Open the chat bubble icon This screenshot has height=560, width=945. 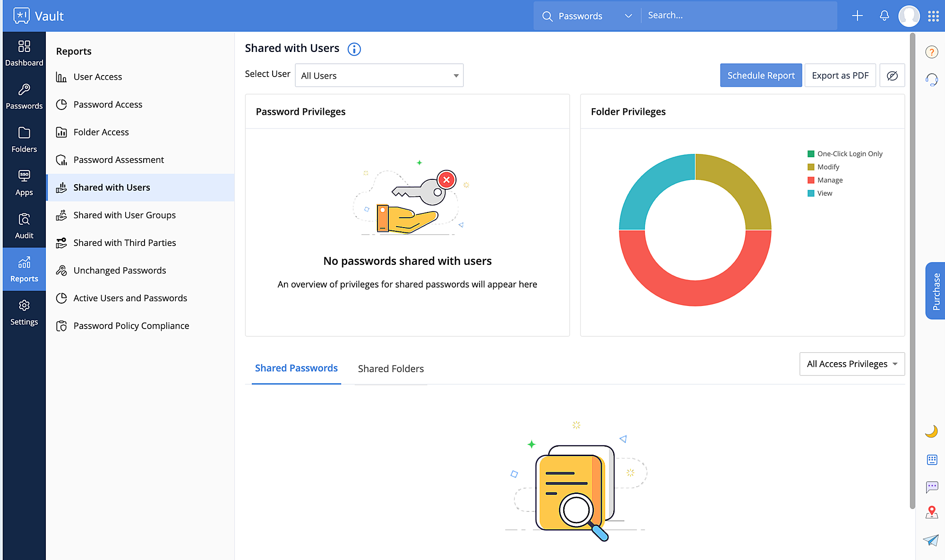coord(932,486)
